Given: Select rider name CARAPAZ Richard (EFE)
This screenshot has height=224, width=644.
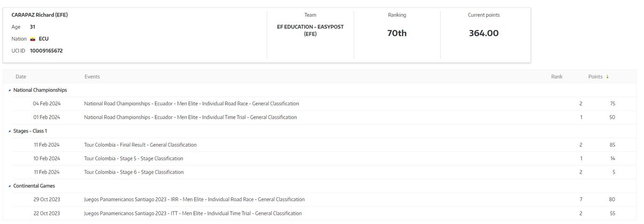Looking at the screenshot, I should click(x=40, y=15).
